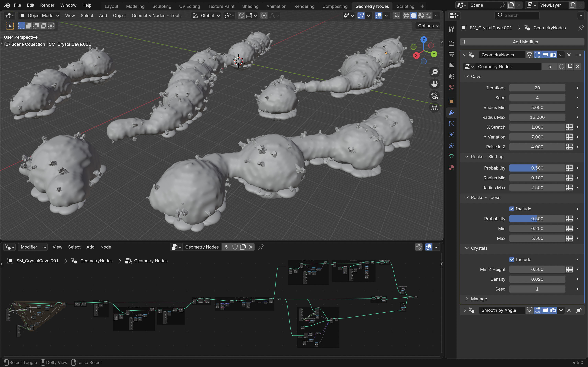This screenshot has width=588, height=367.
Task: Collapse the Cave panel
Action: coord(466,76)
